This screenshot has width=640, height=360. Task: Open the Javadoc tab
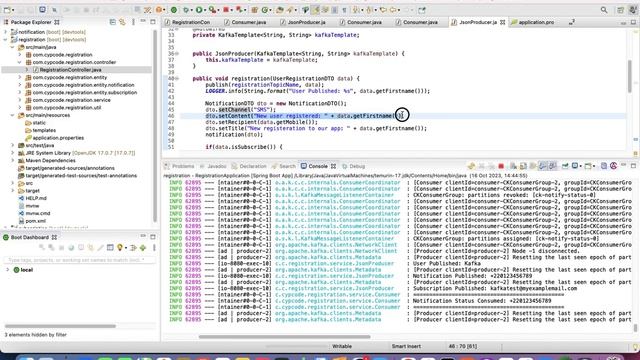point(213,166)
